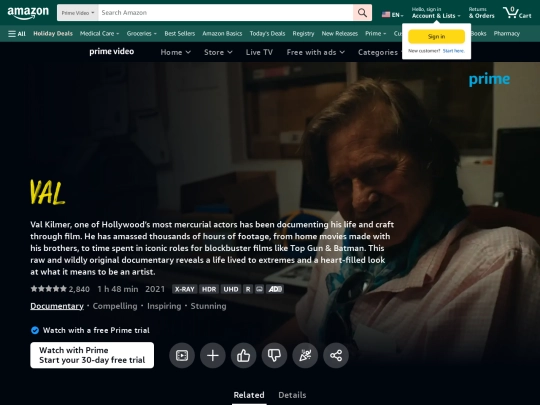The image size is (540, 405).
Task: Open Registry
Action: 303,34
